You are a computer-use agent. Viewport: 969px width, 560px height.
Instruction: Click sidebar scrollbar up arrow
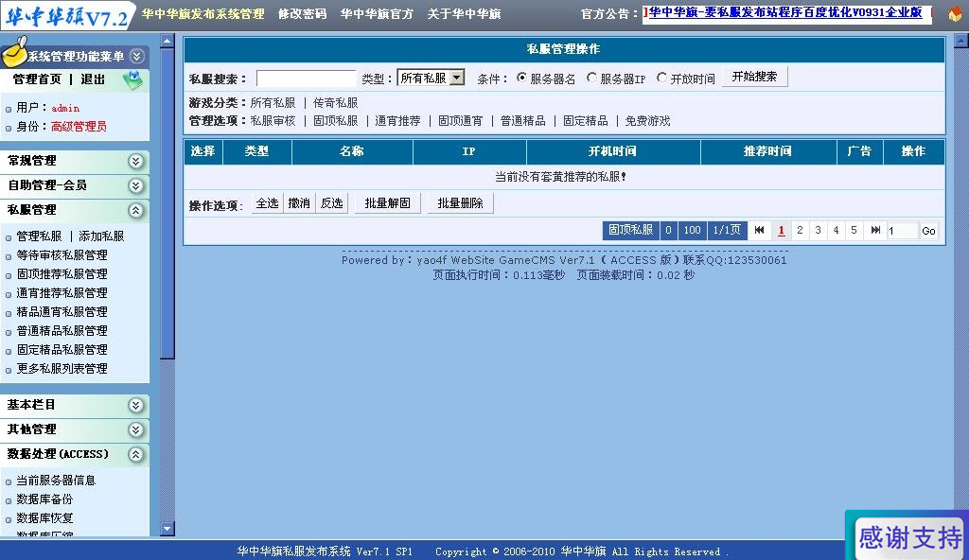coord(167,42)
